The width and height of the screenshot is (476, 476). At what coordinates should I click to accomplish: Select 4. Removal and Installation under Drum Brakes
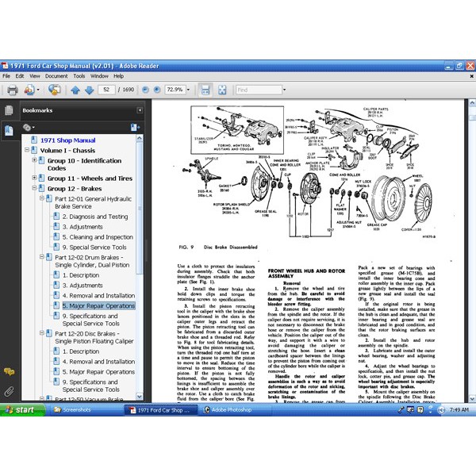[x=98, y=296]
